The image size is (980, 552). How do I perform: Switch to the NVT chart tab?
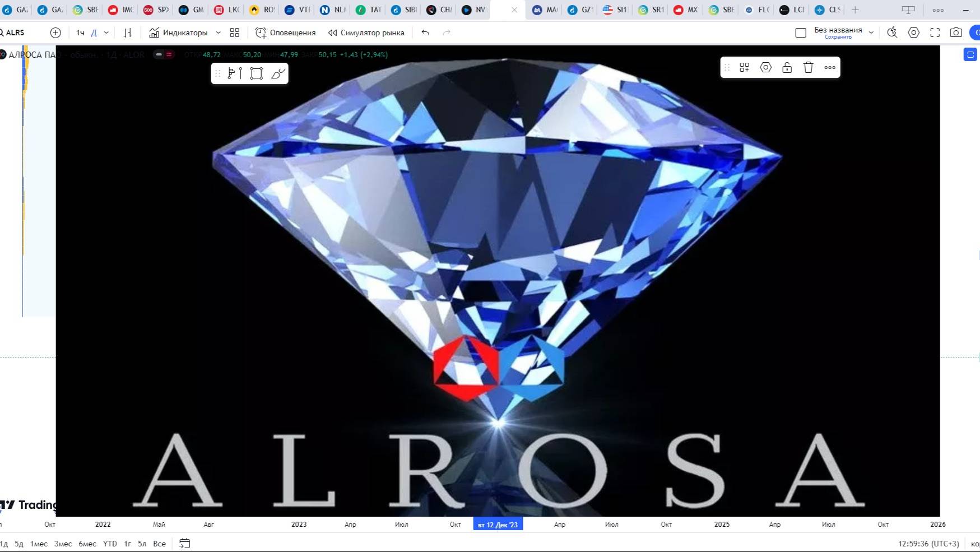[474, 10]
